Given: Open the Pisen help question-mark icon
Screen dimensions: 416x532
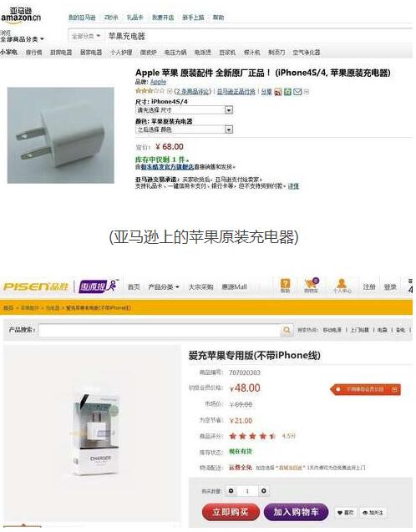Looking at the screenshot, I should click(x=286, y=285).
